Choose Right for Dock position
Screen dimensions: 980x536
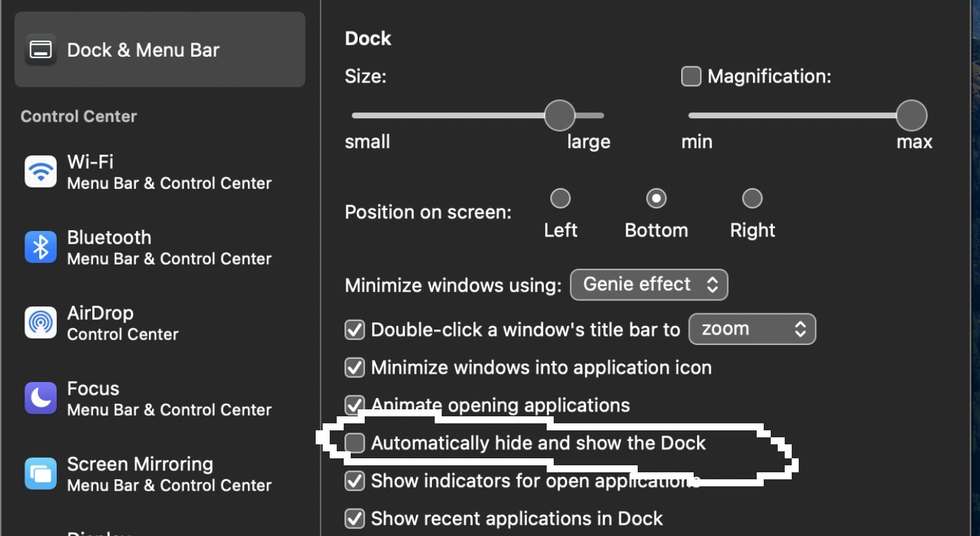pos(752,199)
